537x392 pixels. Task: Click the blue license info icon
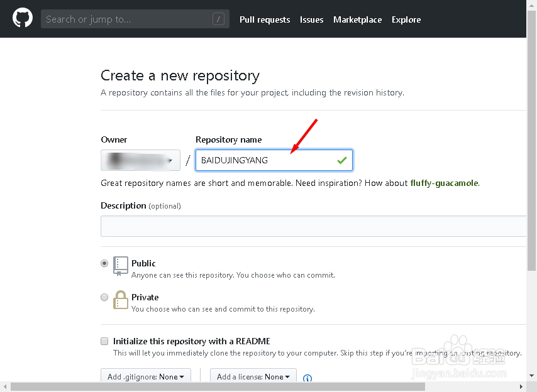(307, 378)
